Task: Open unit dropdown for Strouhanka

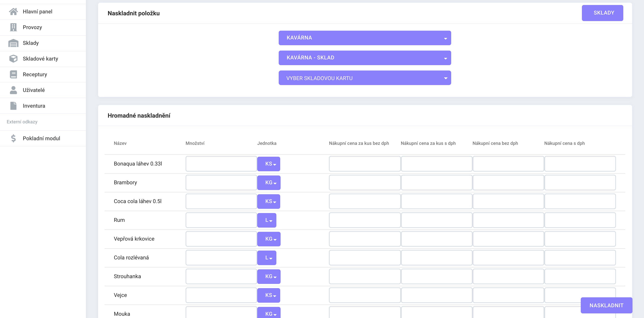Action: [269, 277]
